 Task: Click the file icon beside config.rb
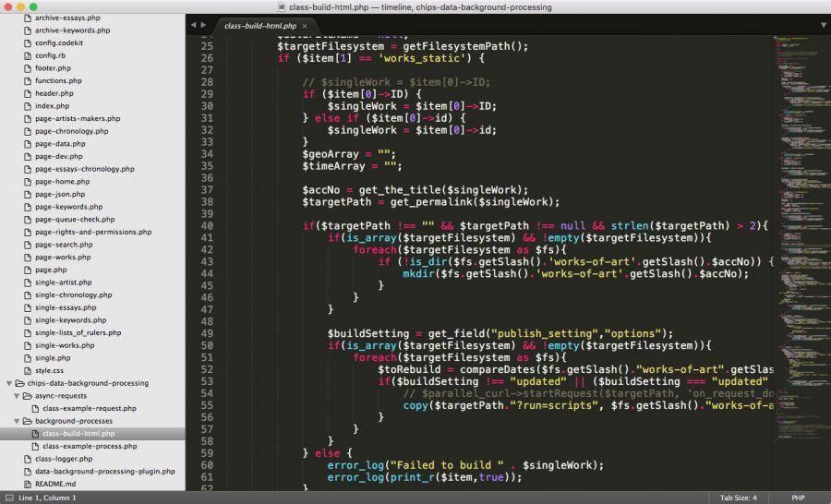click(x=26, y=55)
